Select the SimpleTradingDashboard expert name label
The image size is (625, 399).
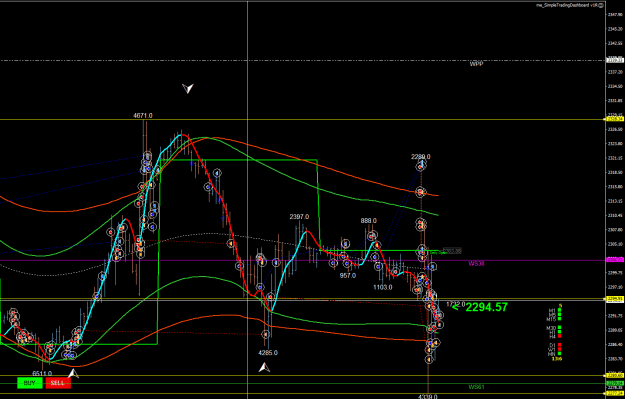567,5
